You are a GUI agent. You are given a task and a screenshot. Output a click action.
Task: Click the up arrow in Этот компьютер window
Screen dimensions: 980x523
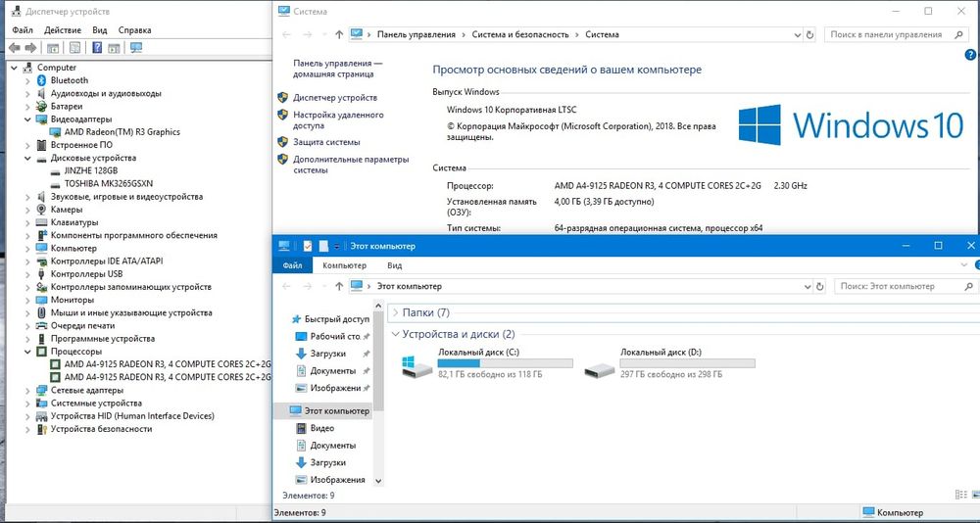tap(339, 286)
